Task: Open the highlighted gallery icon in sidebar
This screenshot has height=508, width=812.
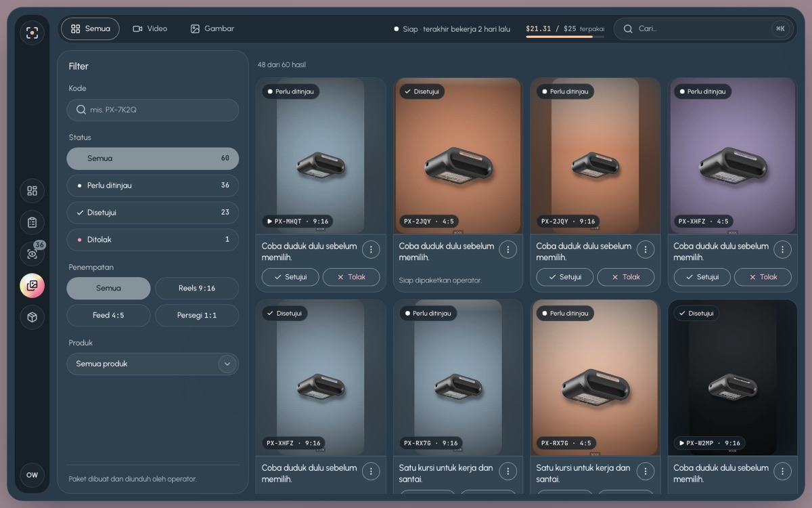Action: (x=32, y=286)
